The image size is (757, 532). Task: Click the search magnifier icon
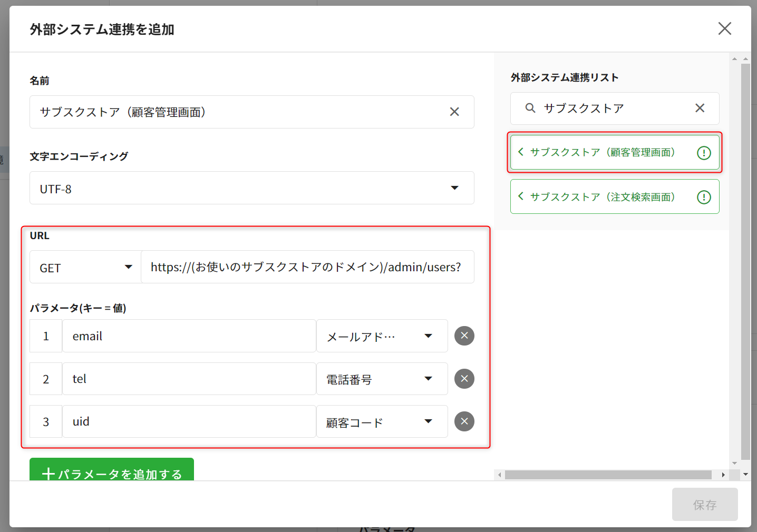click(x=530, y=108)
